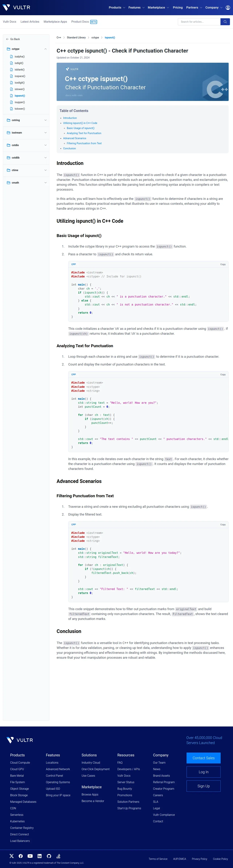Open the isalpha() document entry
The height and width of the screenshot is (868, 233).
[20, 57]
